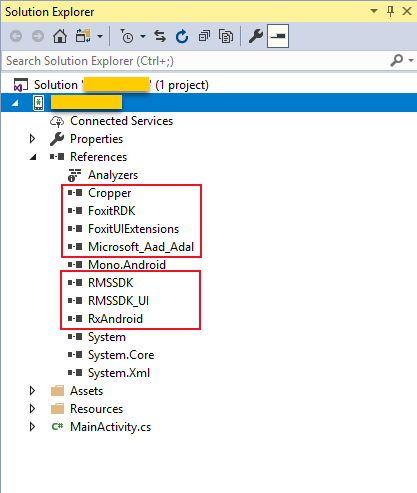This screenshot has height=493, width=417.
Task: Open dropdown next to Solutions and Folders icon
Action: (x=100, y=36)
